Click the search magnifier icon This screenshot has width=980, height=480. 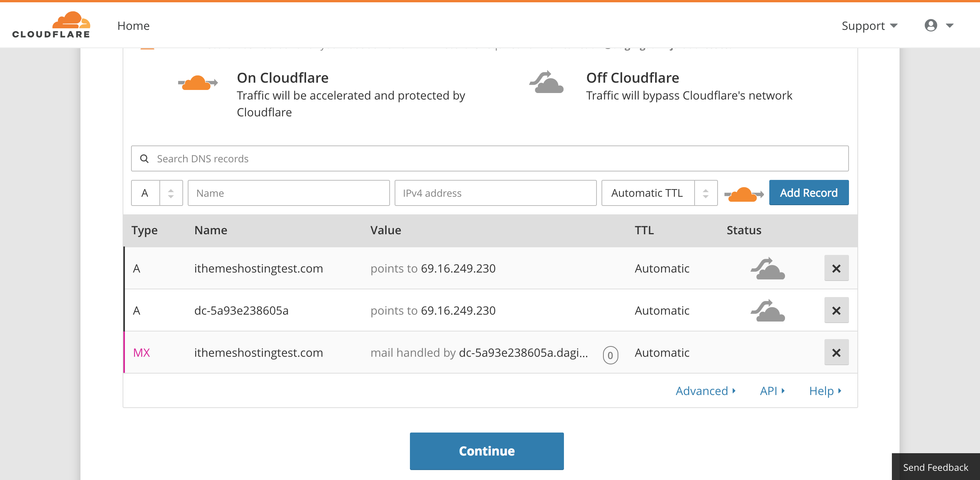[144, 158]
